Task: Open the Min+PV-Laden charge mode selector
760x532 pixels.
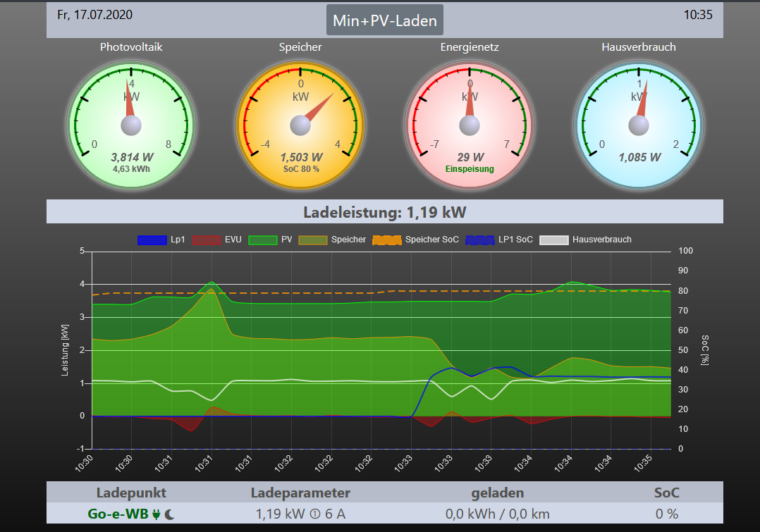Action: 384,20
